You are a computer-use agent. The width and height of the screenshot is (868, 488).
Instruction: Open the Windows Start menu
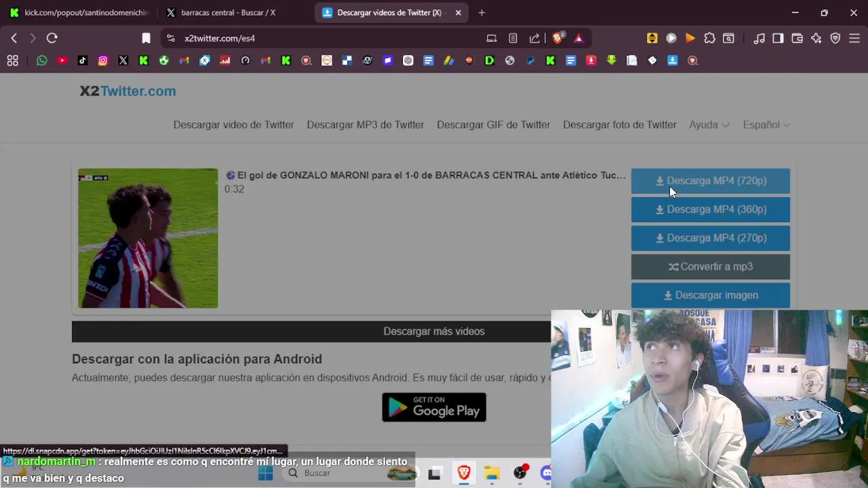click(265, 473)
